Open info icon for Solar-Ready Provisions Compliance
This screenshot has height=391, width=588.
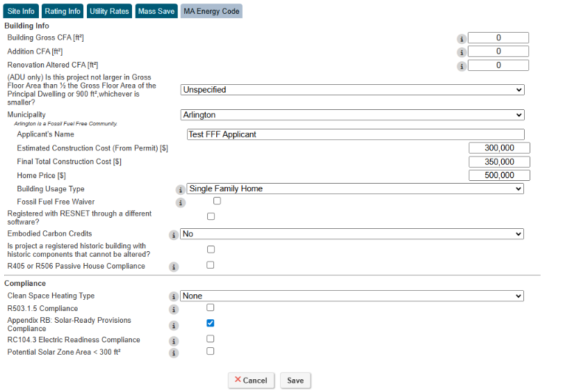tap(173, 326)
